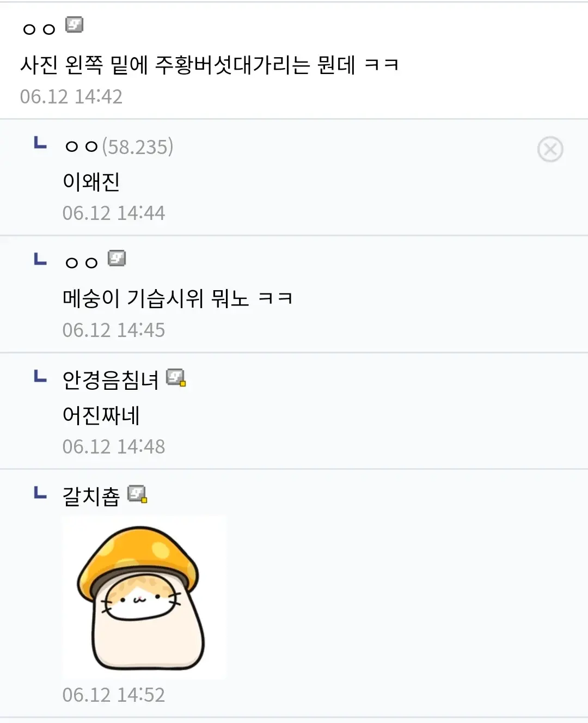588x723 pixels.
Task: Click the comment text 어진짜네
Action: (101, 415)
